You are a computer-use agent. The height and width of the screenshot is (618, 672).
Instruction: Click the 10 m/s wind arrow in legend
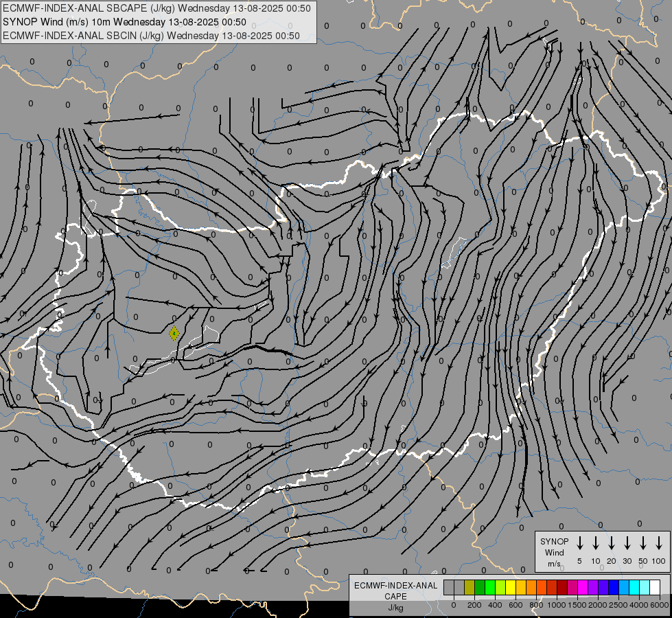coord(595,542)
